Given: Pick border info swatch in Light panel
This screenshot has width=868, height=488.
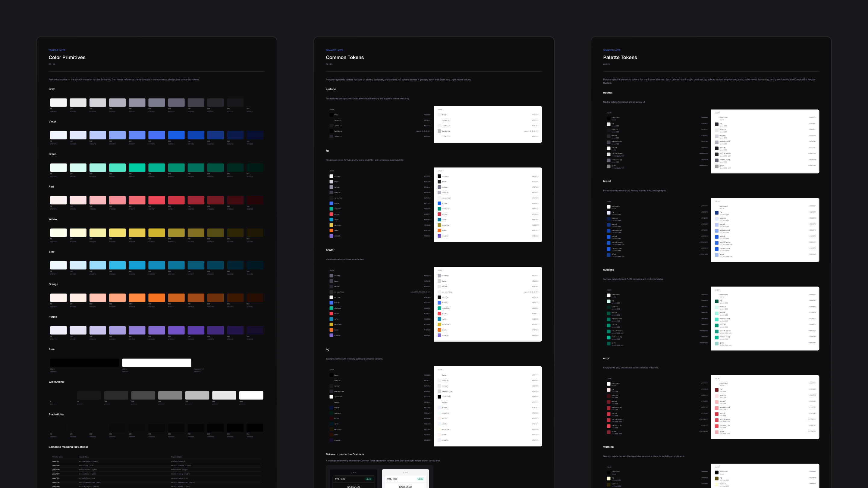Looking at the screenshot, I should coord(439,319).
